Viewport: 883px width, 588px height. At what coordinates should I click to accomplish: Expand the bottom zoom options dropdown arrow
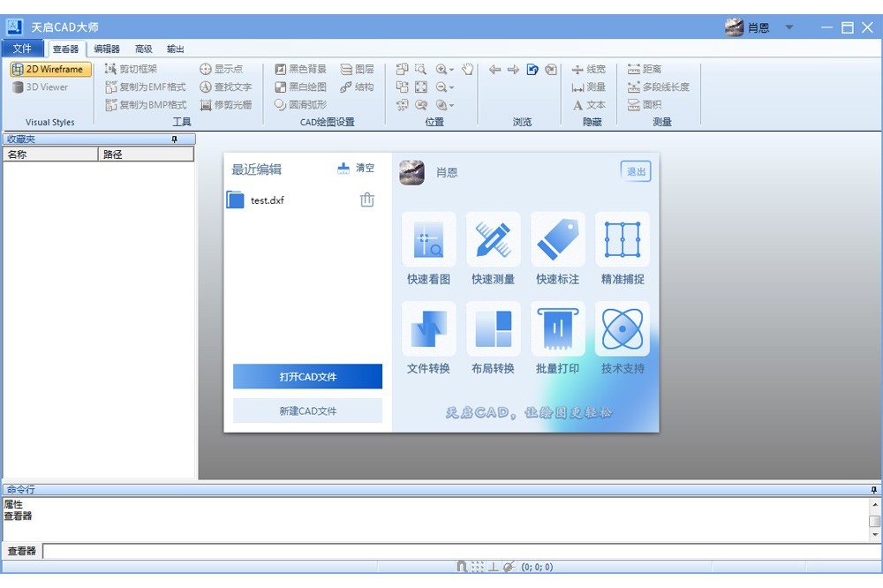tap(451, 105)
